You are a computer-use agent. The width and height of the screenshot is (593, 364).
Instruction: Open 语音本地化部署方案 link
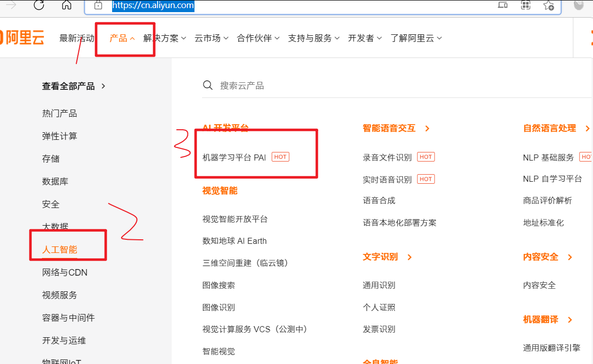click(400, 223)
